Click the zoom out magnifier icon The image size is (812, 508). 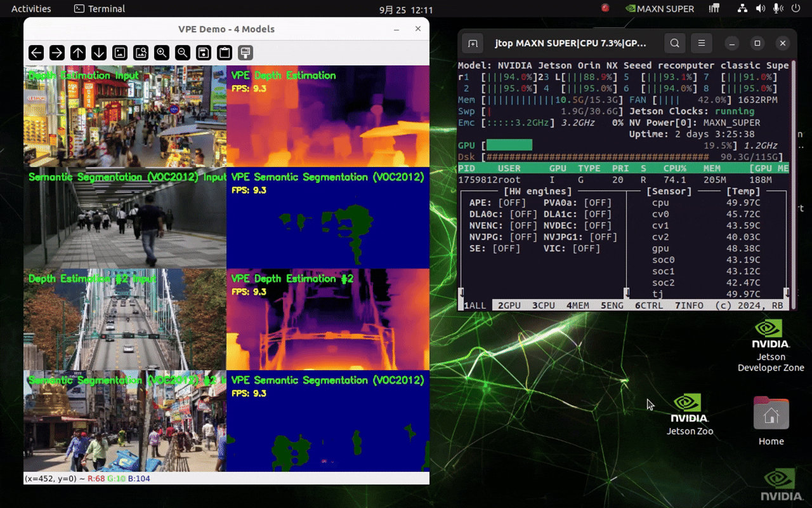click(x=183, y=53)
